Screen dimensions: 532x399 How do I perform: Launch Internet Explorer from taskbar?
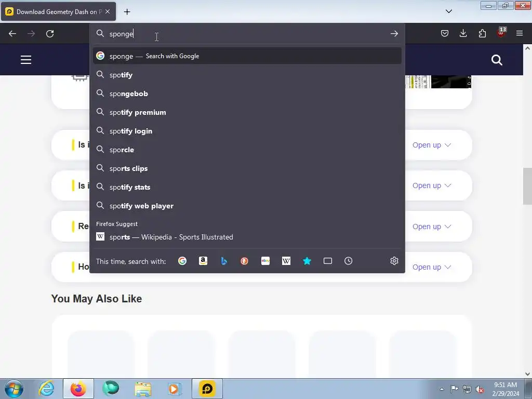point(46,389)
